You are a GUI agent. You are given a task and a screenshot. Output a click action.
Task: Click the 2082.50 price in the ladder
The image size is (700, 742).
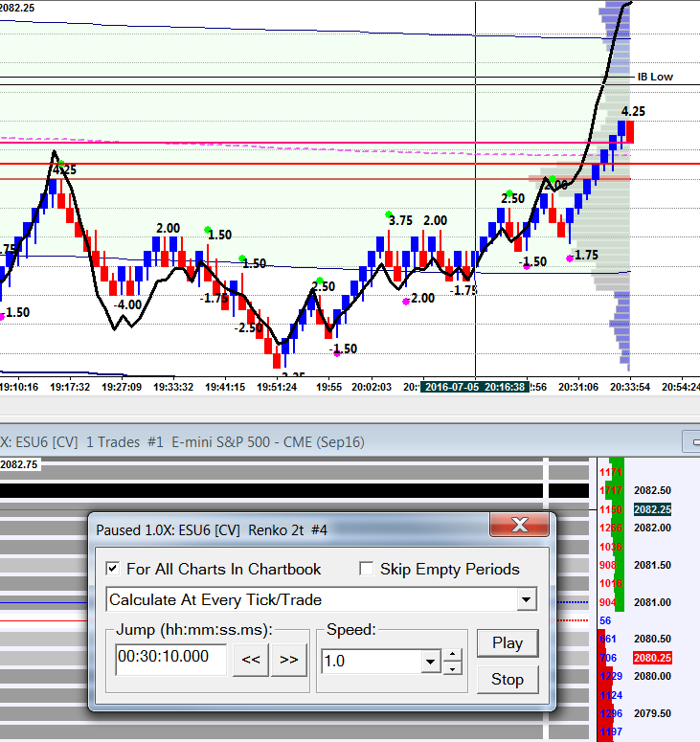click(652, 490)
